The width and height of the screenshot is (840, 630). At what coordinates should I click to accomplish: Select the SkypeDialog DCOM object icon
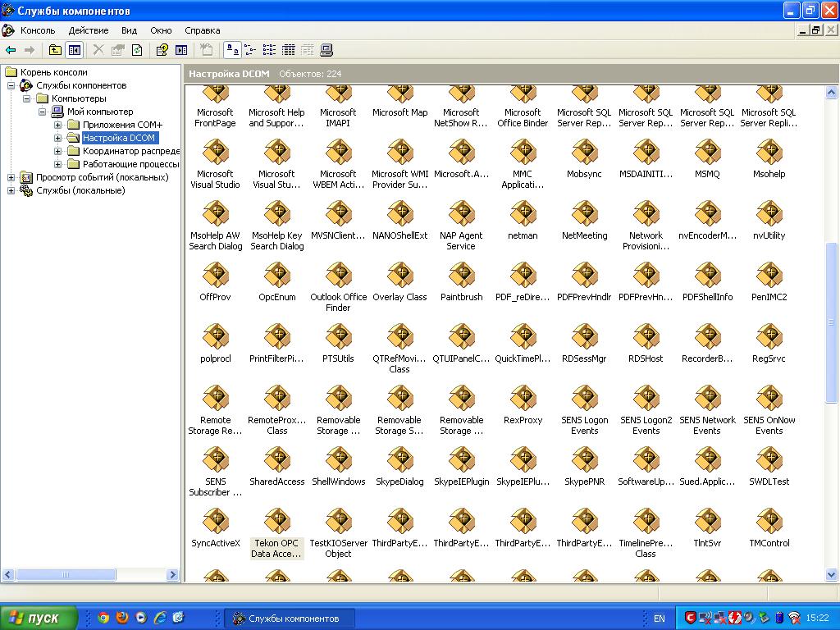(399, 461)
